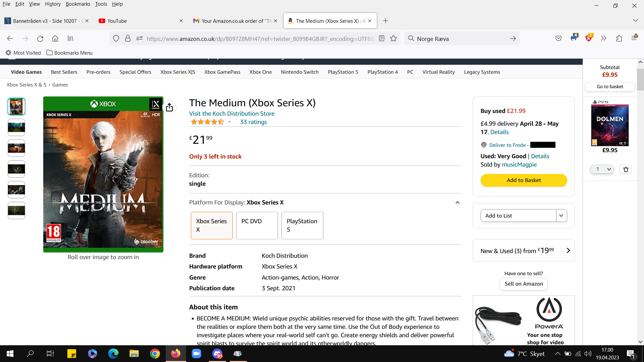Open Best Sellers in Video Games
Image resolution: width=644 pixels, height=362 pixels.
pyautogui.click(x=64, y=72)
